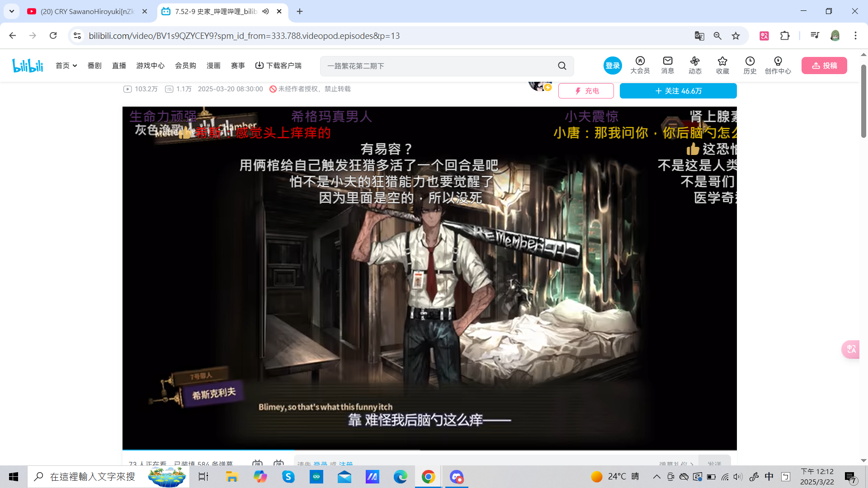The height and width of the screenshot is (488, 868).
Task: Open the 会员购 nav item
Action: click(x=185, y=66)
